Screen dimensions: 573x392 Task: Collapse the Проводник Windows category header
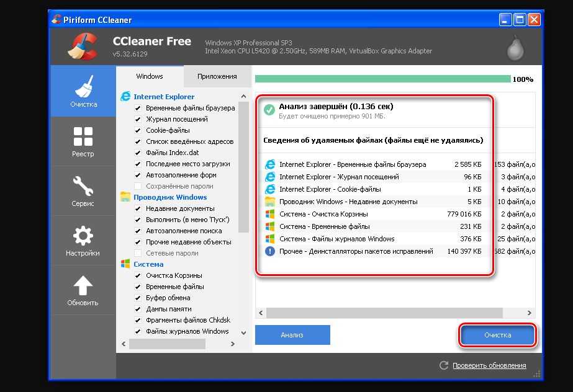coord(170,197)
